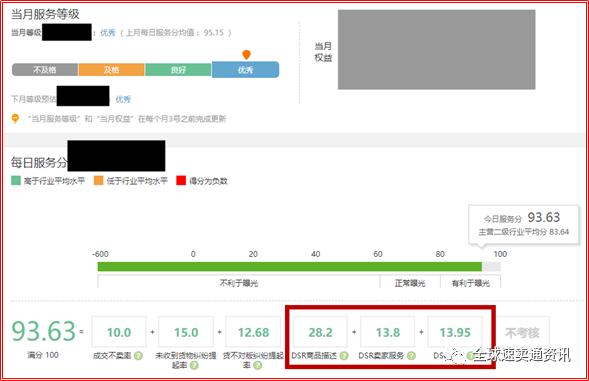Select the blue 优秀 level segment
Screen dimensions: 589x381
point(245,70)
